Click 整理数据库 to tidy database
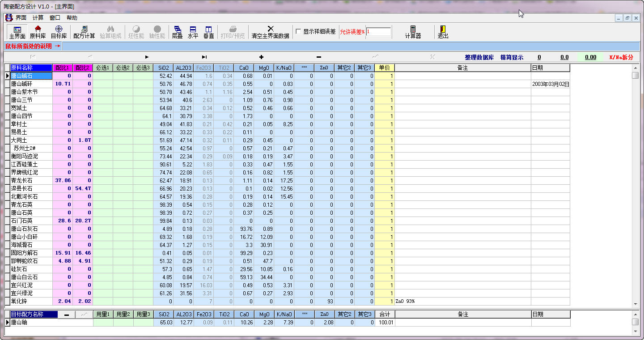This screenshot has width=644, height=340. [x=479, y=57]
